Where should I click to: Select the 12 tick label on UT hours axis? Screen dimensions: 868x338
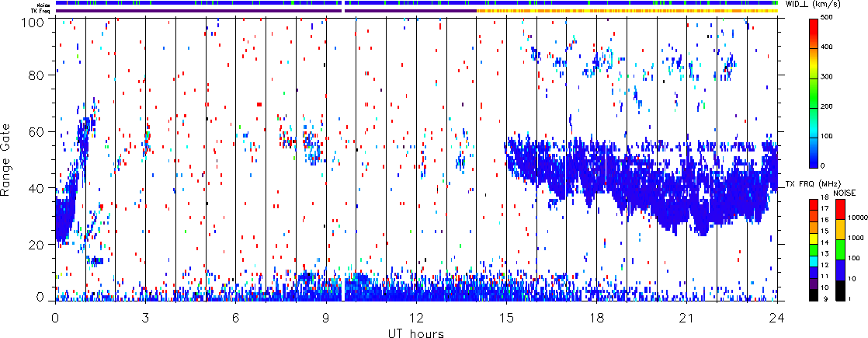click(416, 319)
